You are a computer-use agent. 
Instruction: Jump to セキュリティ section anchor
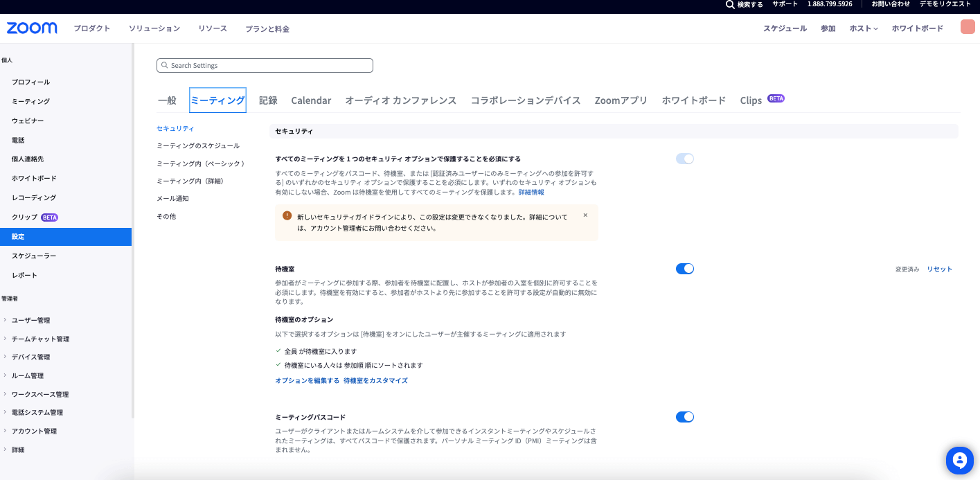click(175, 128)
